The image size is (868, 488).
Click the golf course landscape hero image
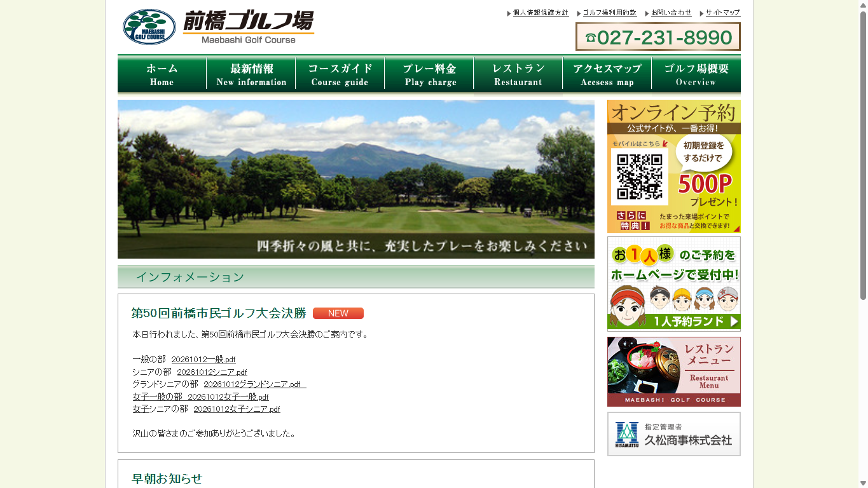point(356,179)
